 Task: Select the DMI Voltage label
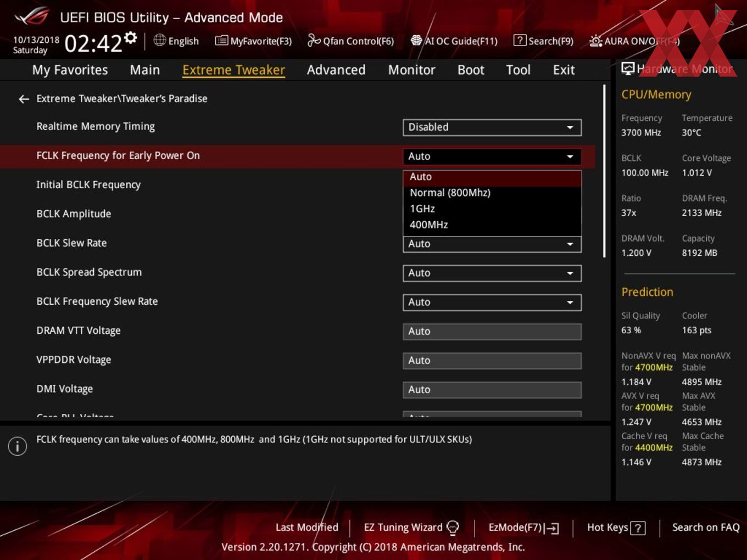coord(65,389)
